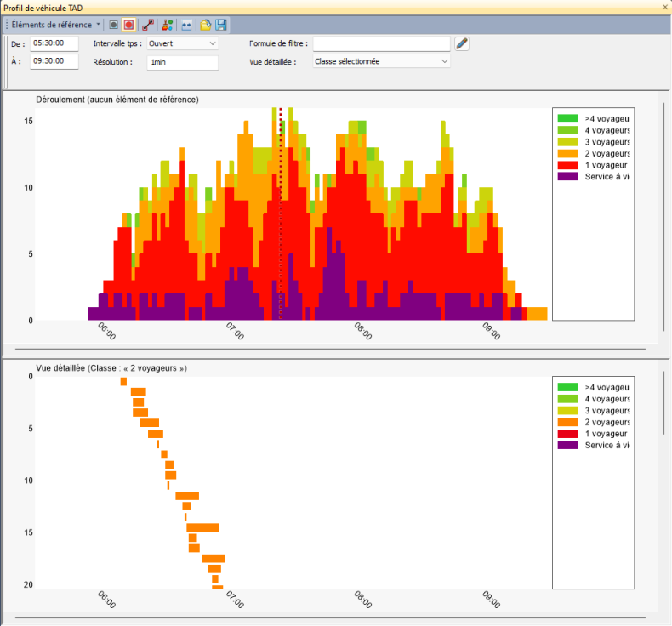Click the blue horizontal arrows toolbar icon
Screen dimensions: 672x626
185,25
